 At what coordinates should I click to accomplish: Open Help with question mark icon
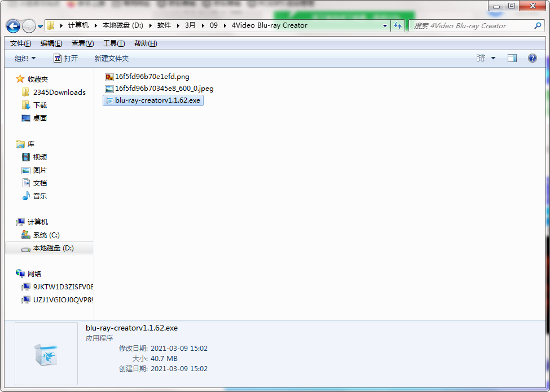tap(532, 58)
